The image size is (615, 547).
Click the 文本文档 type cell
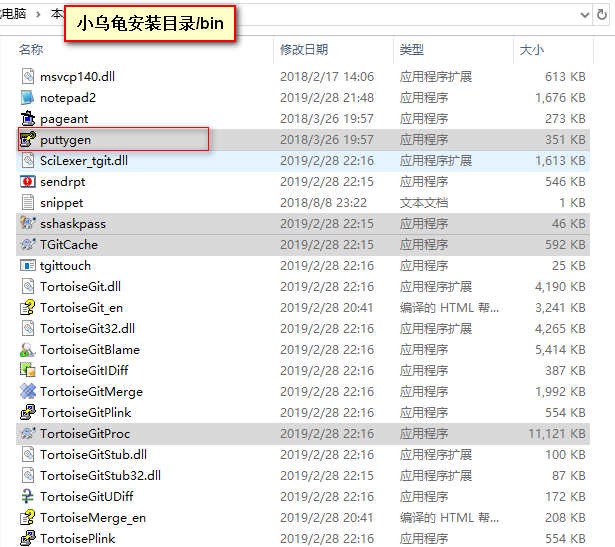click(x=424, y=203)
